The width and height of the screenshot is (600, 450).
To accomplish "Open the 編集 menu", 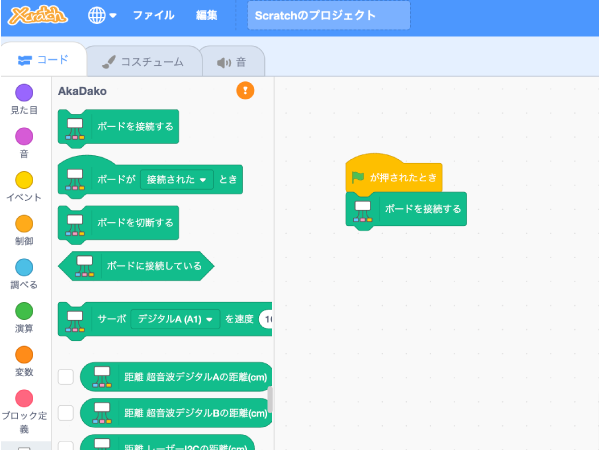I will (x=207, y=16).
